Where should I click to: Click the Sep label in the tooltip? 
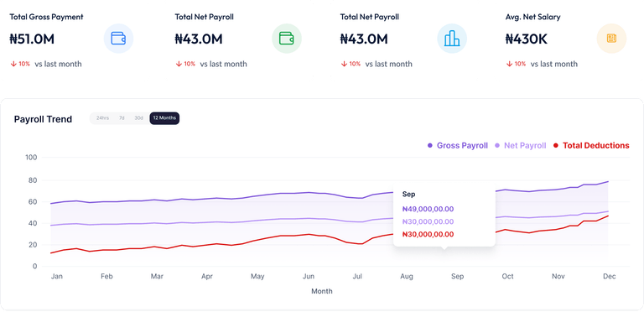tap(408, 195)
